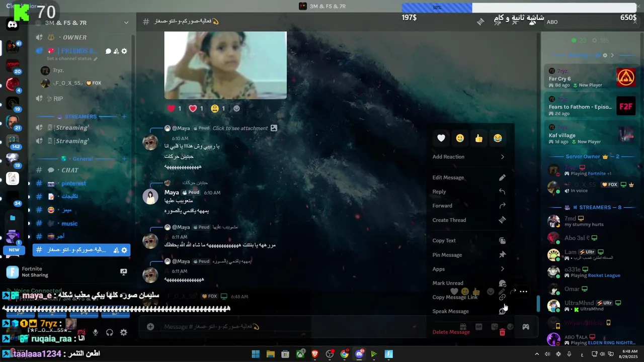Viewport: 644px width, 362px height.
Task: Create channel in General category
Action: click(x=124, y=159)
